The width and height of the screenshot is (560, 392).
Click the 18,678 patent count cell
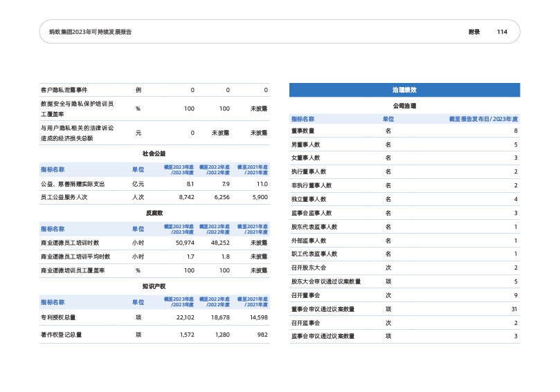coord(219,317)
